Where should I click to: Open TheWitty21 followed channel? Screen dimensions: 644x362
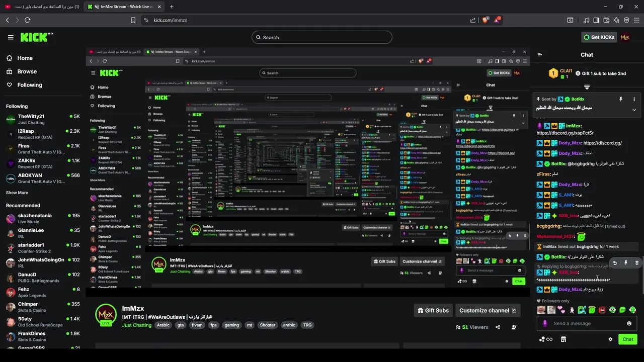click(43, 119)
